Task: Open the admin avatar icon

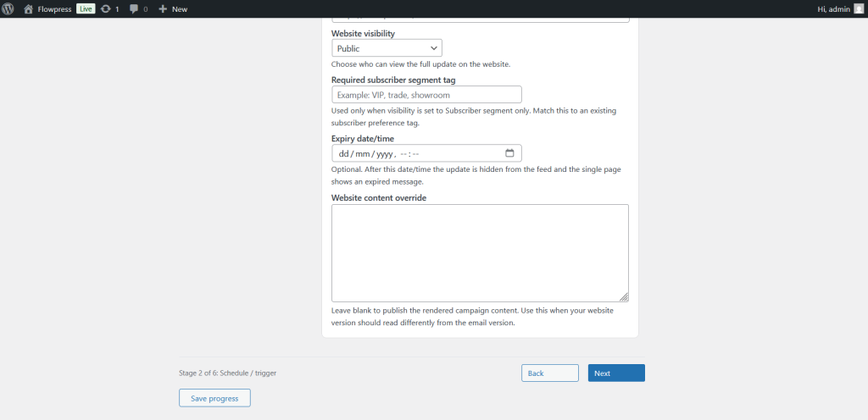Action: (858, 8)
